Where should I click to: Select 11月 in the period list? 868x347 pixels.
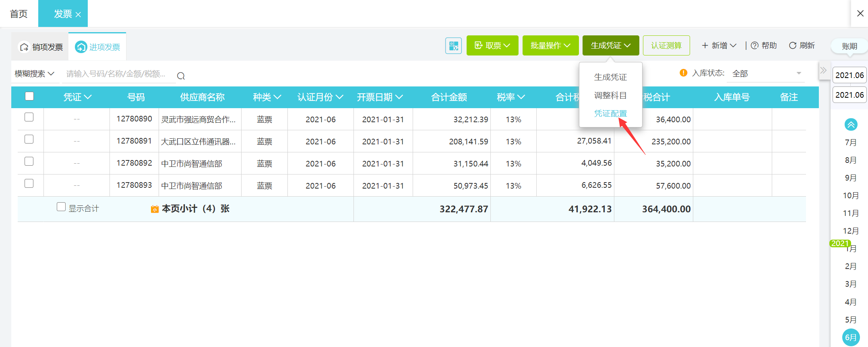point(851,213)
